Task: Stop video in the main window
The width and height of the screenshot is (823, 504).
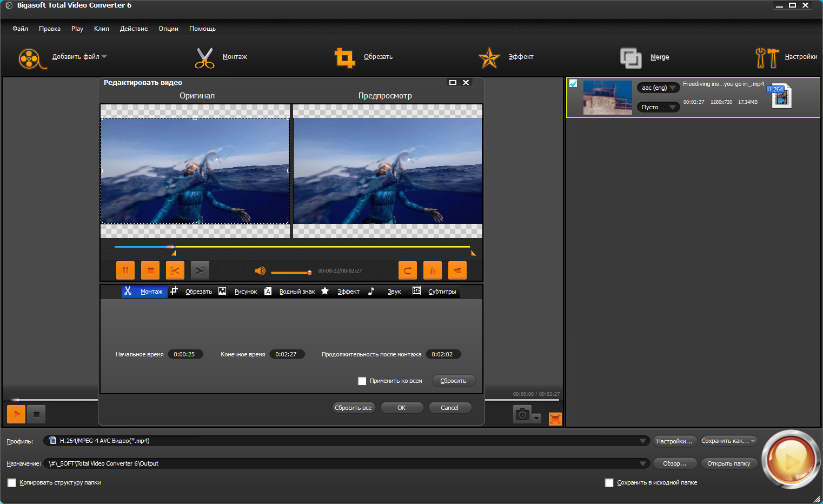Action: (x=36, y=415)
